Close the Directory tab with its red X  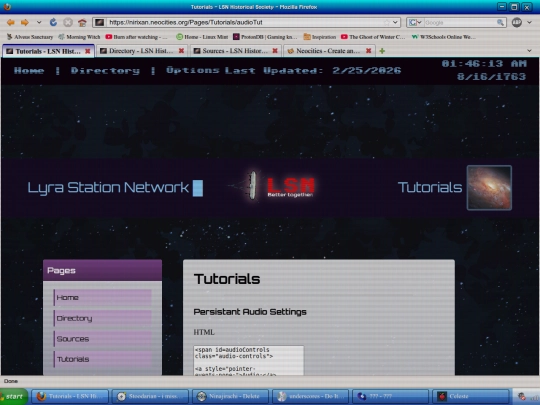[181, 51]
